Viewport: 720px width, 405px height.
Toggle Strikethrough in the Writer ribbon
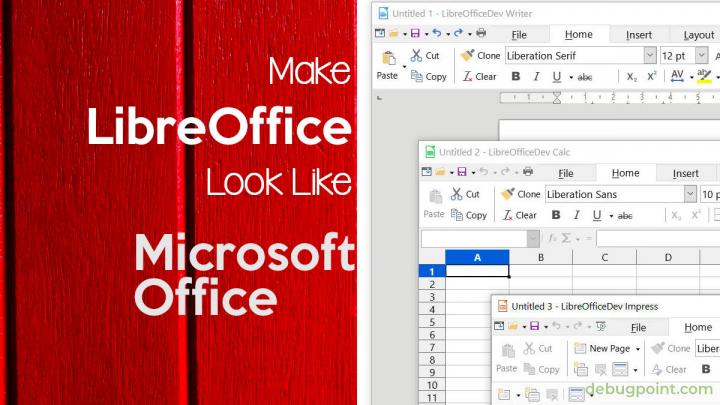point(585,77)
